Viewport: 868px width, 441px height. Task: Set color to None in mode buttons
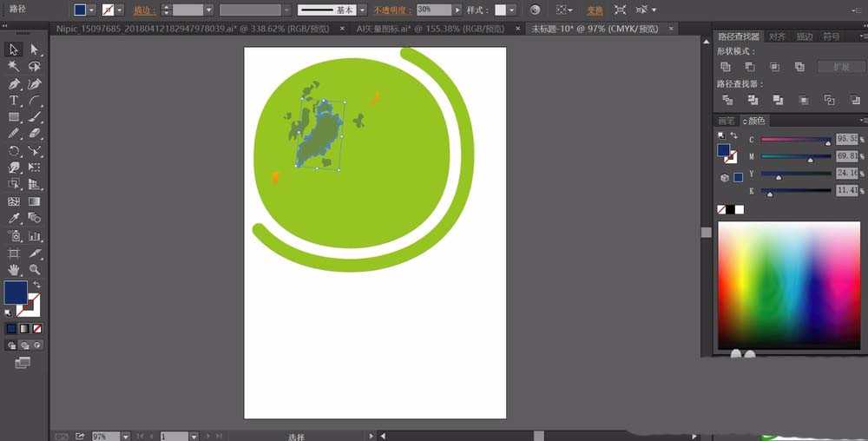coord(38,329)
